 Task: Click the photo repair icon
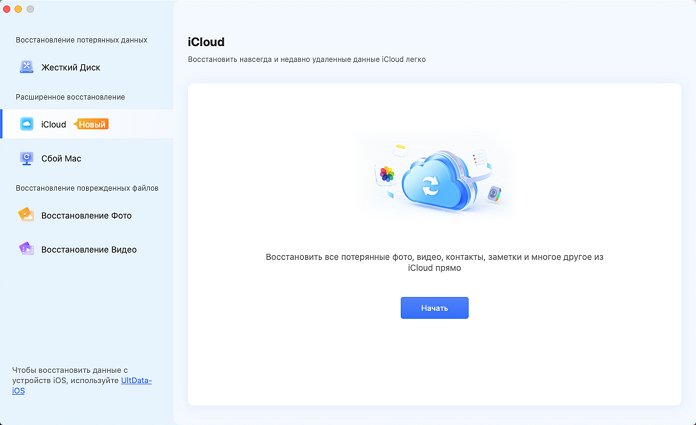(x=26, y=215)
